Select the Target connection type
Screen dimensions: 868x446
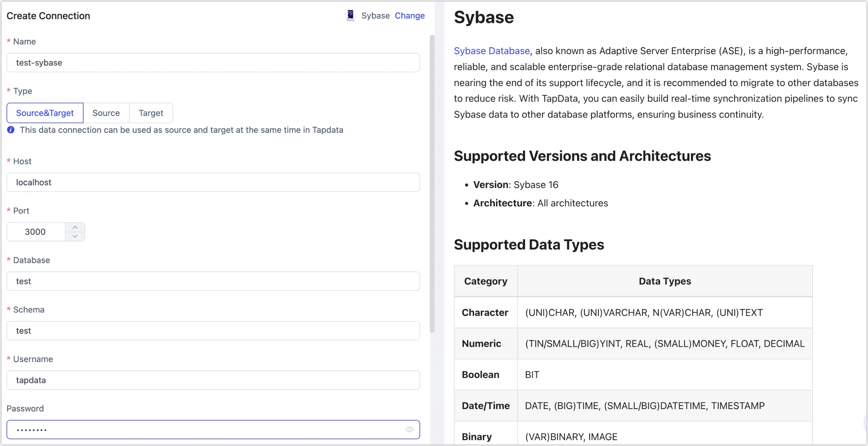(x=151, y=113)
